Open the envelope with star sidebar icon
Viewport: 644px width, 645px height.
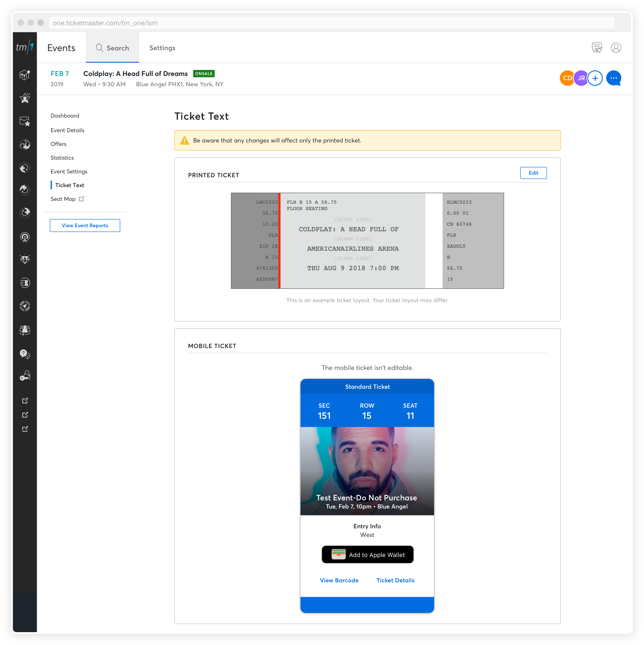tap(25, 121)
